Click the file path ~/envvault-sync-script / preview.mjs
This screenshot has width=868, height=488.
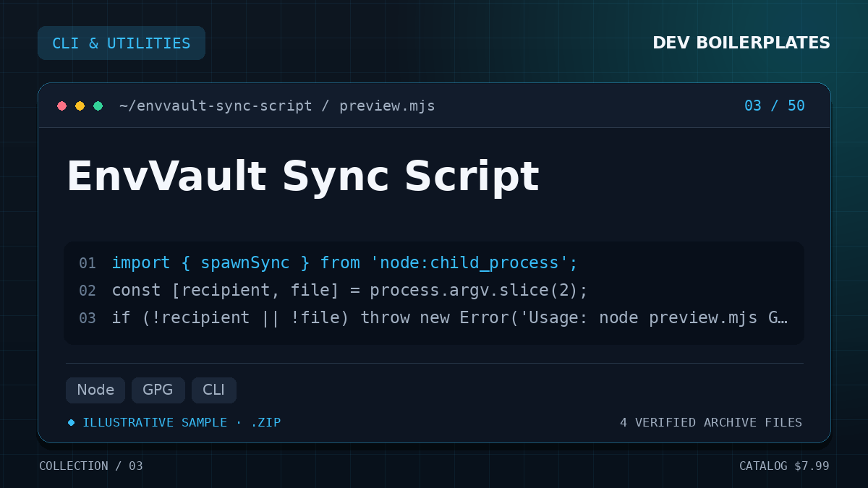277,106
